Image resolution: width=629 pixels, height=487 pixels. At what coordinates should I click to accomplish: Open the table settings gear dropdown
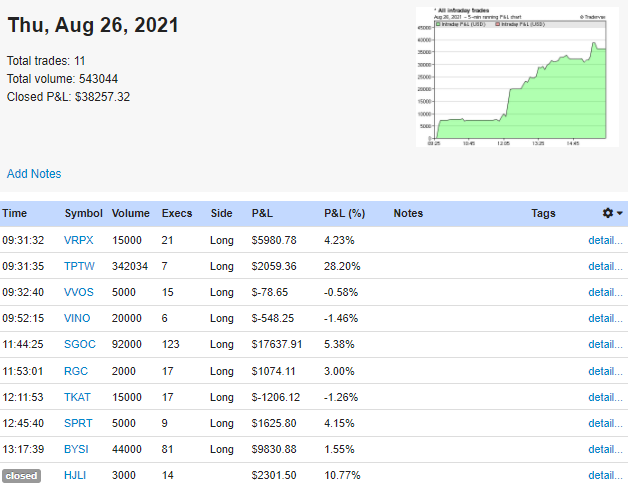pyautogui.click(x=612, y=213)
